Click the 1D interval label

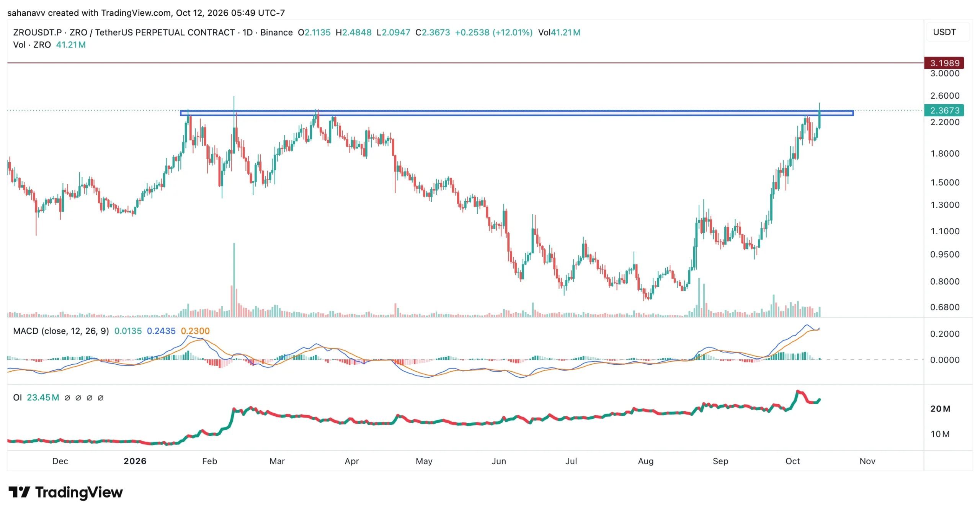(248, 33)
